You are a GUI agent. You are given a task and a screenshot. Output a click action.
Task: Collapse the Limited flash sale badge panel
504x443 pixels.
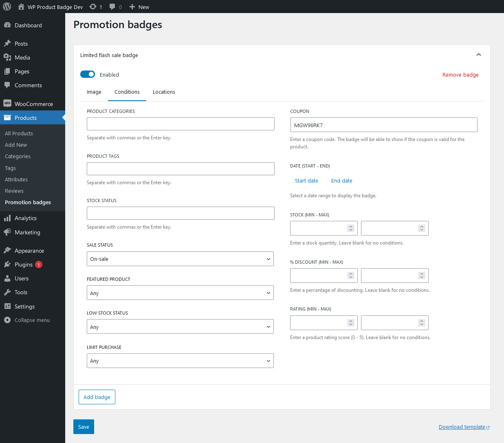(x=478, y=55)
